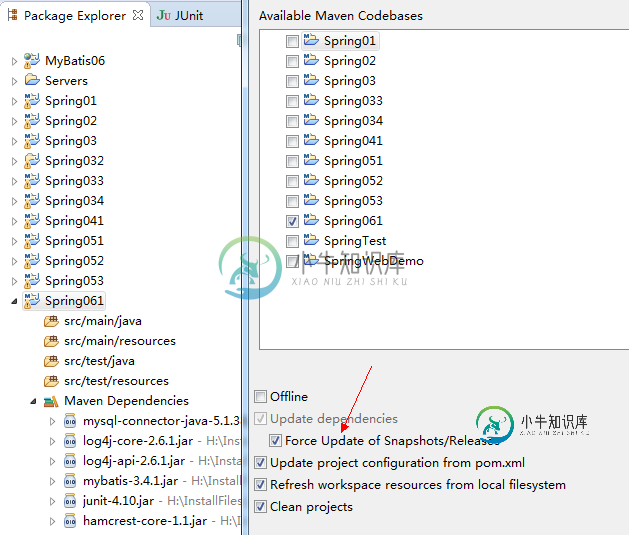Click Spring053 Maven folder icon in codebases list
Viewport: 629px width, 535px height.
point(311,200)
